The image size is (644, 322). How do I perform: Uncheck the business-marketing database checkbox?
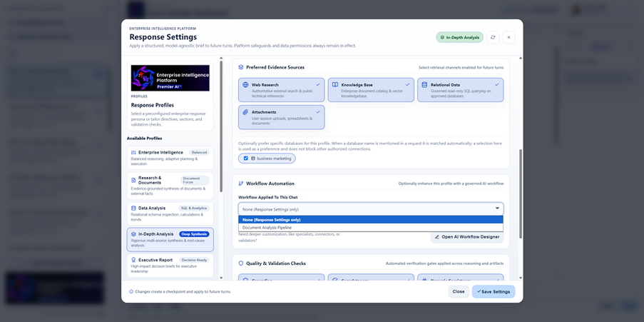tap(245, 159)
